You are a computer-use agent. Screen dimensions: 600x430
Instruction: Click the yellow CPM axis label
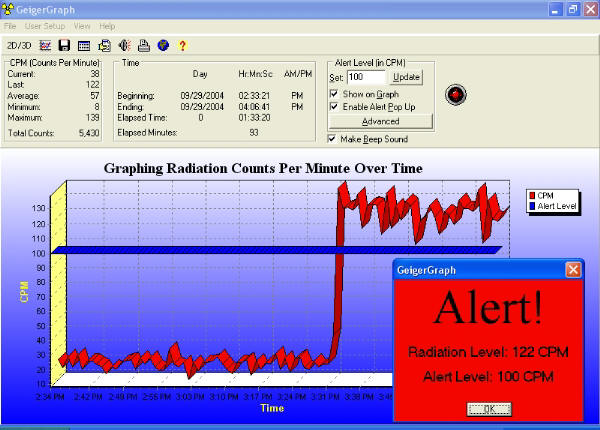tap(24, 292)
